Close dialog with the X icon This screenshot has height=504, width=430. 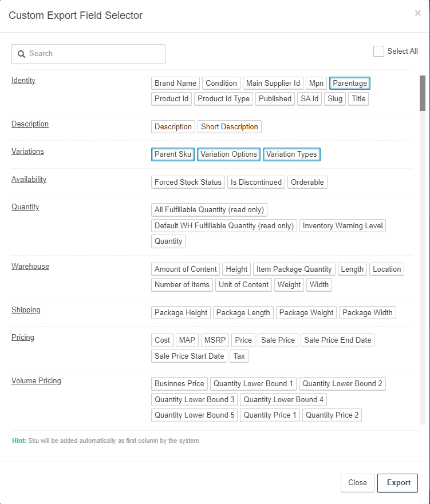click(x=417, y=13)
